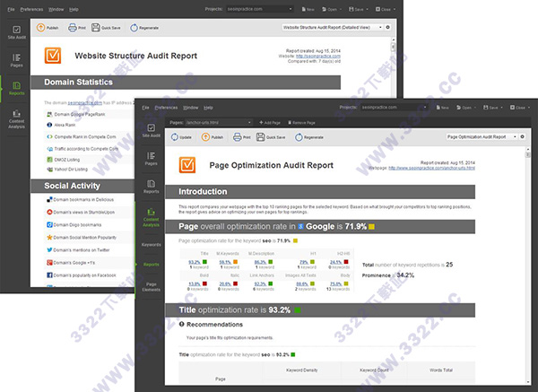Click Quick Save in back window toolbar
This screenshot has height=392, width=538.
coord(106,28)
